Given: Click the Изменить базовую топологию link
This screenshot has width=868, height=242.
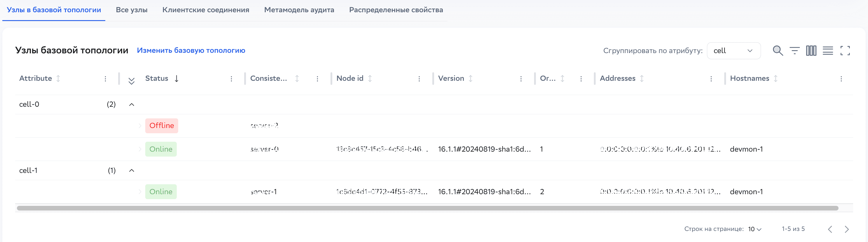Looking at the screenshot, I should tap(191, 50).
